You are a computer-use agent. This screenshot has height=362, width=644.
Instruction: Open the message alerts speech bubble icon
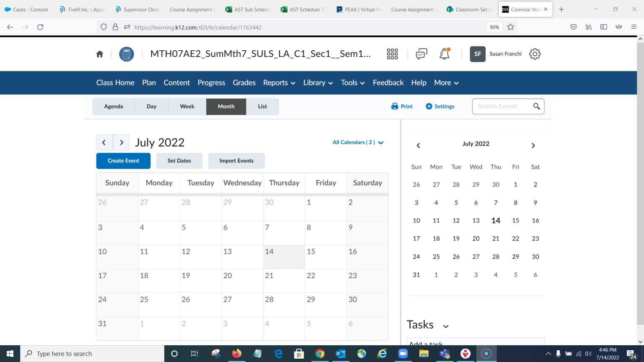tap(421, 54)
